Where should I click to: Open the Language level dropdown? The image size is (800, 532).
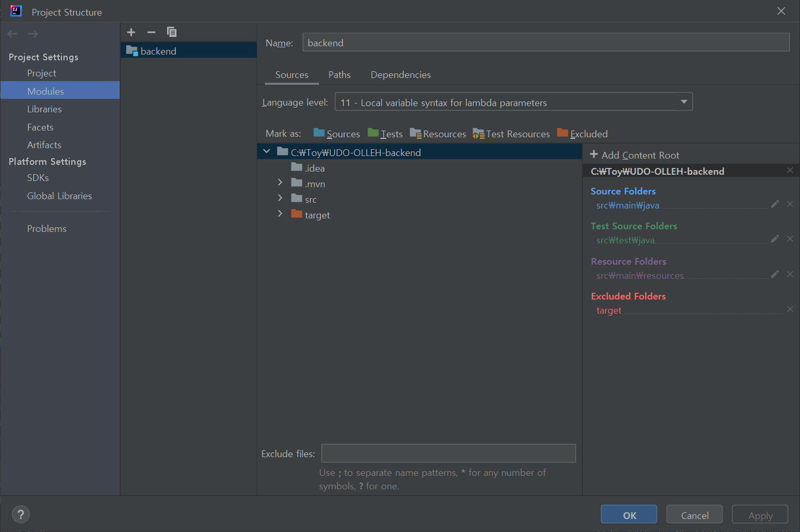click(x=683, y=101)
